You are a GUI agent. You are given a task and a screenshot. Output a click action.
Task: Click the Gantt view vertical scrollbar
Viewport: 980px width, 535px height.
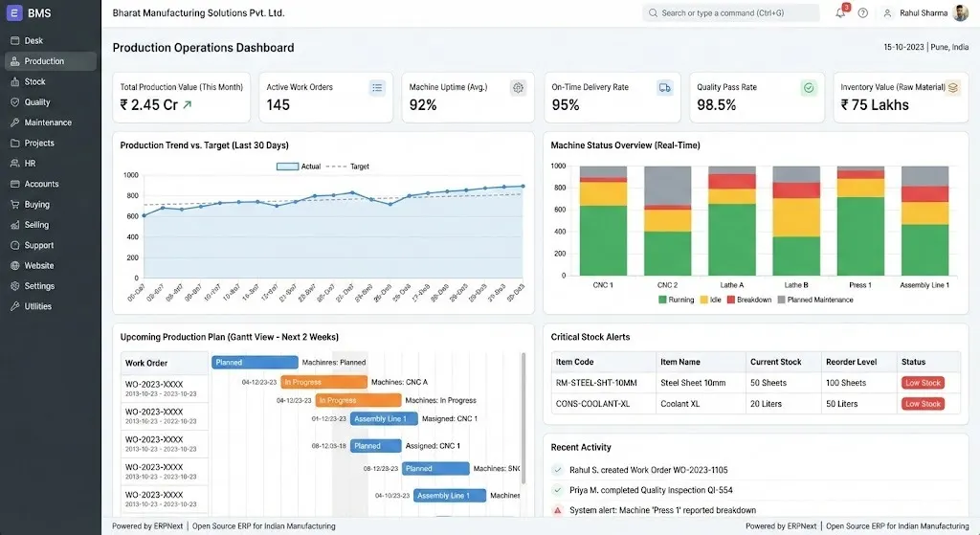[x=523, y=417]
